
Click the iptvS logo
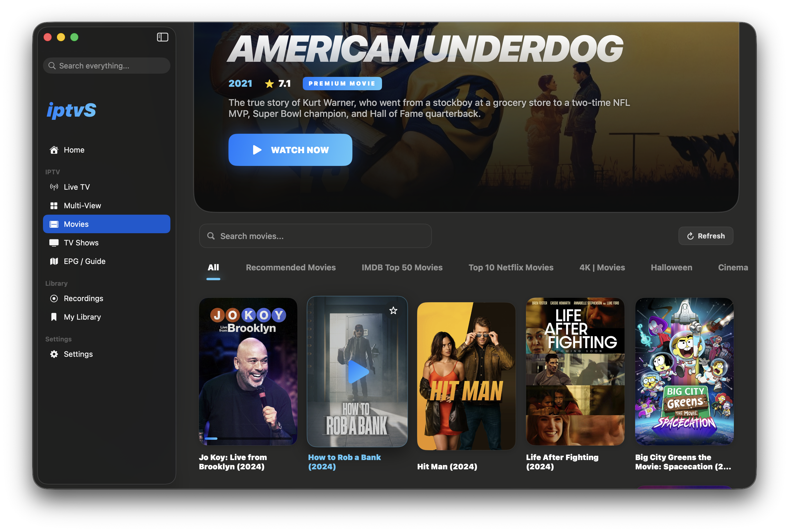click(72, 110)
